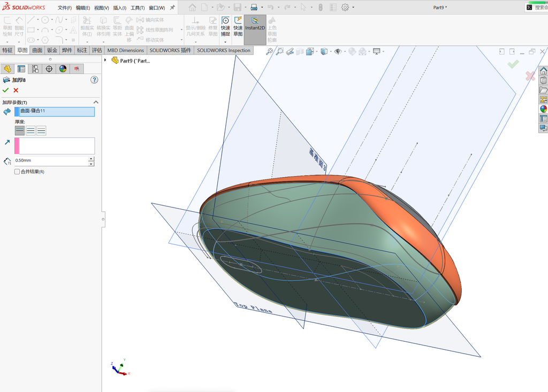Screen dimensions: 548x392
Task: Open SOLIDWORKS Resources home in task pane
Action: tap(544, 71)
